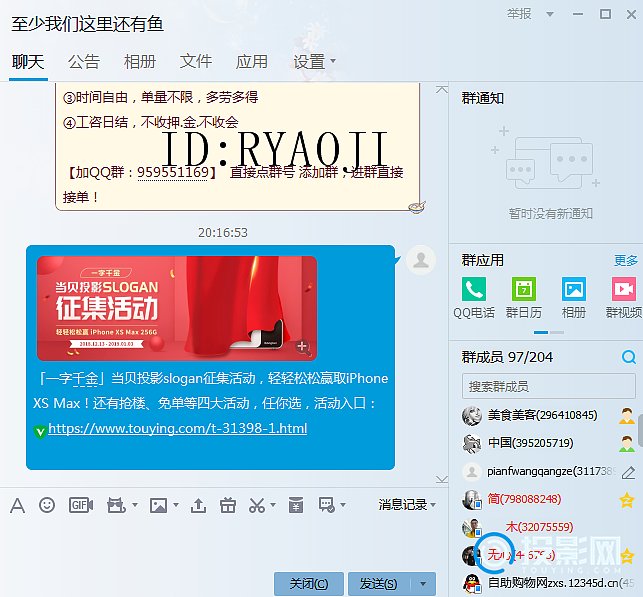Viewport: 643px width, 597px height.
Task: Click the green admin icon beside 中国
Action: coord(627,444)
